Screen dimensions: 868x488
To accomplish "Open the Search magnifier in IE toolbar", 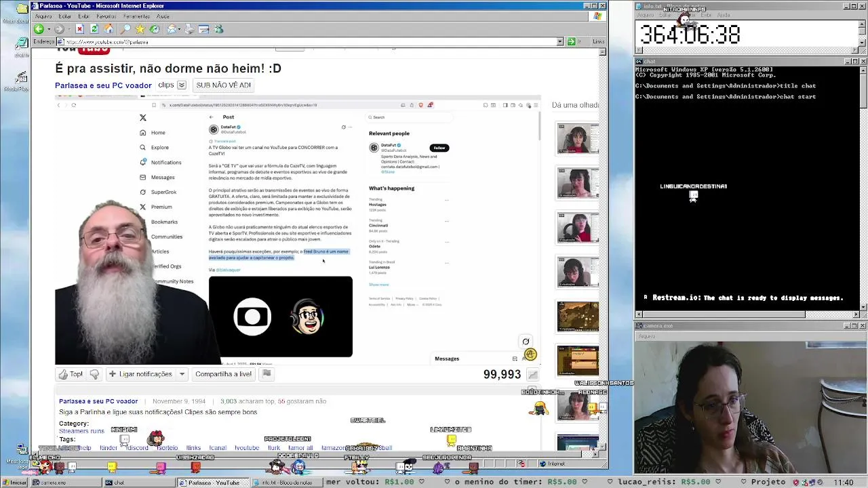I will pos(125,29).
